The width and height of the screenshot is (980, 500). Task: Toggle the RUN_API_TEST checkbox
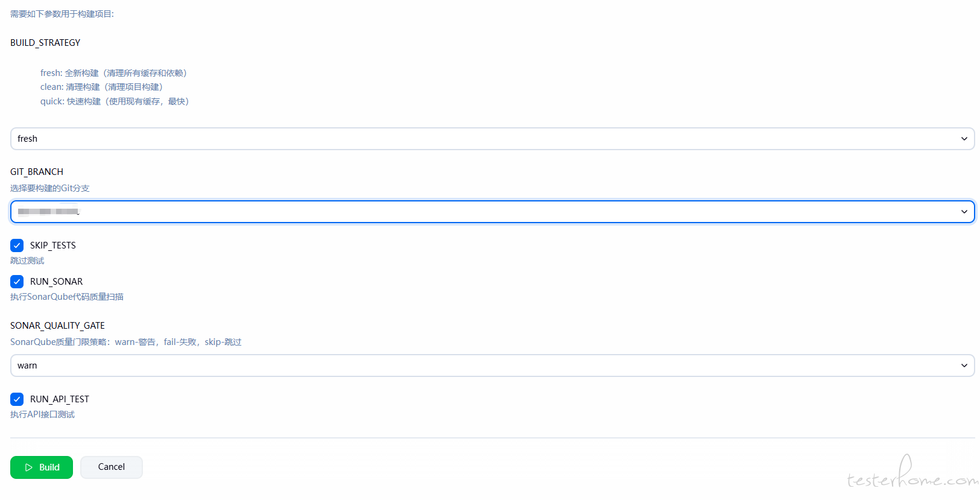click(17, 399)
